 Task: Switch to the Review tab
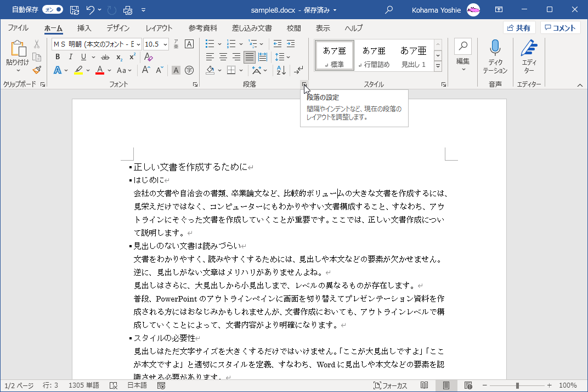coord(293,28)
